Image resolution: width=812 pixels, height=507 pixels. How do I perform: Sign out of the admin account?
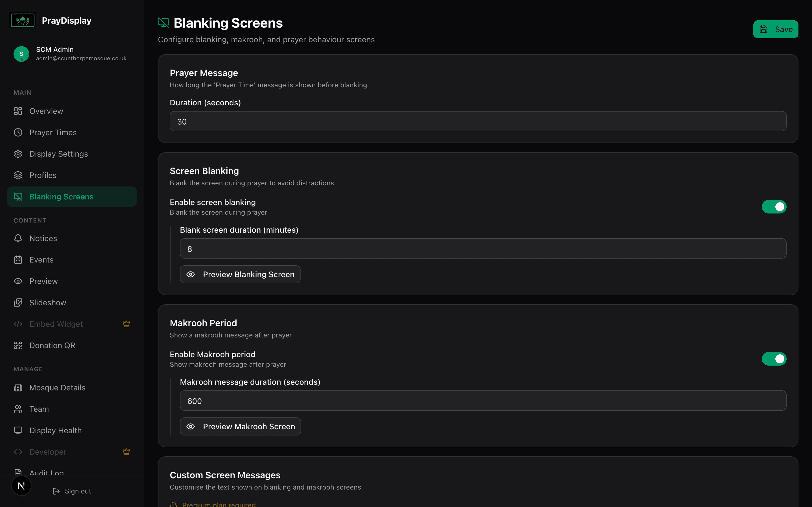click(72, 491)
